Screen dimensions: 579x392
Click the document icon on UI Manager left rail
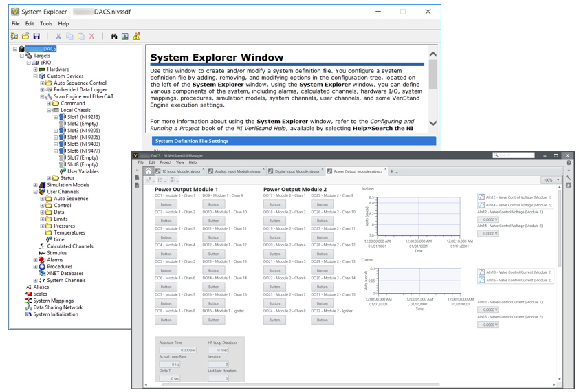pyautogui.click(x=138, y=177)
